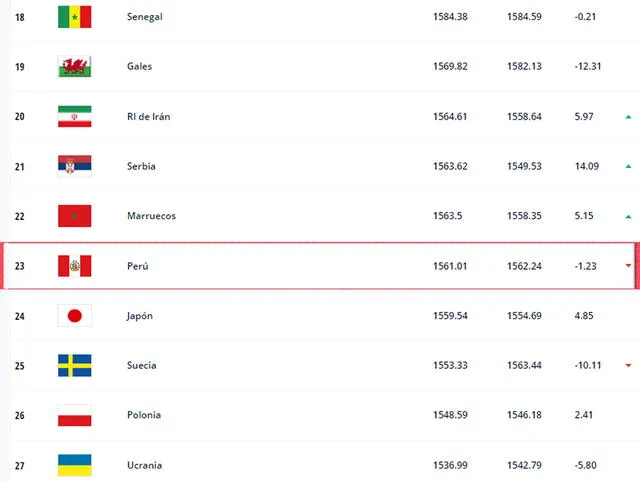This screenshot has width=640, height=481.
Task: Click rank number 19 for Gales
Action: (x=20, y=67)
